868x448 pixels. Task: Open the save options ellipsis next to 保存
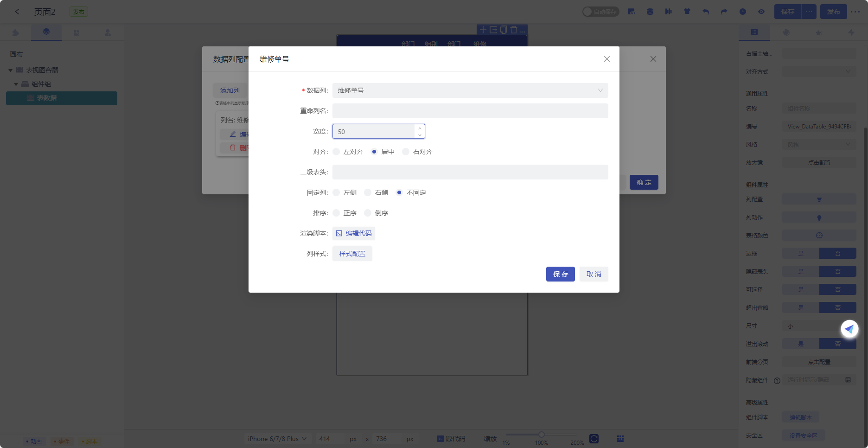point(809,12)
